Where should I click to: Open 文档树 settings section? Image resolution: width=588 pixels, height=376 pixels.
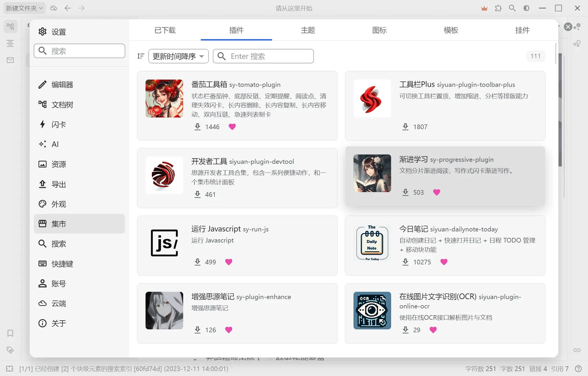(79, 104)
